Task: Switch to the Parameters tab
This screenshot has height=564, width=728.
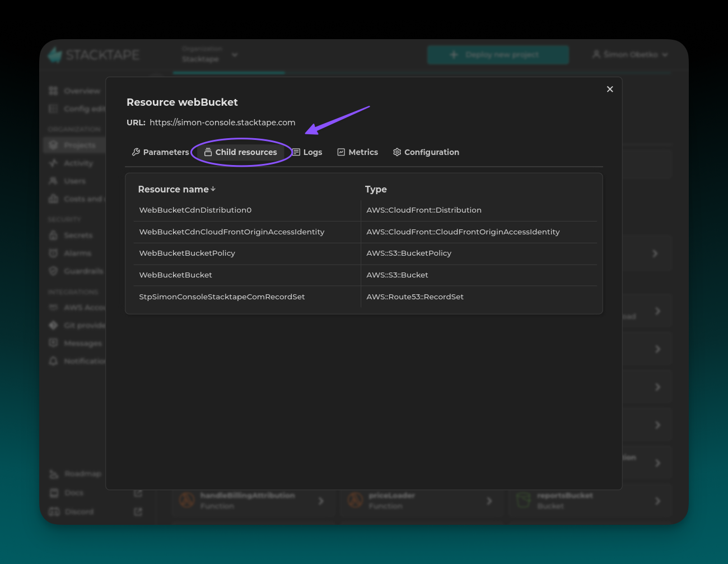Action: coord(160,152)
